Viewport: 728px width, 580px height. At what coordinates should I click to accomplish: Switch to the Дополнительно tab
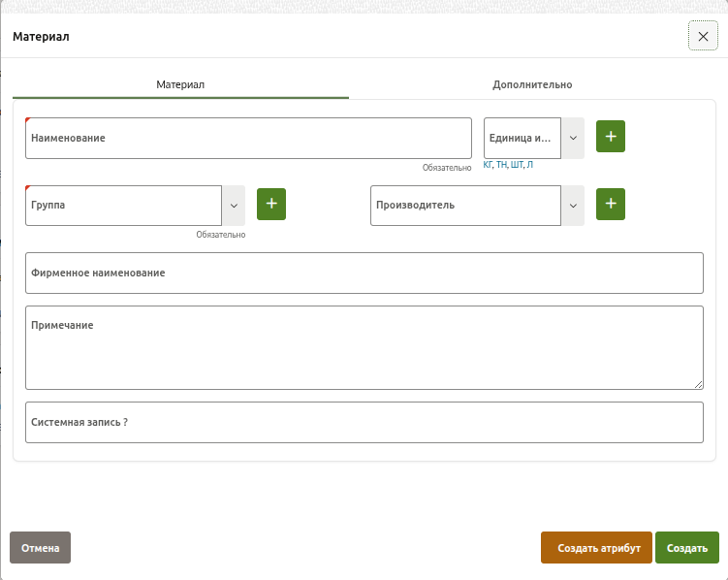pyautogui.click(x=531, y=84)
